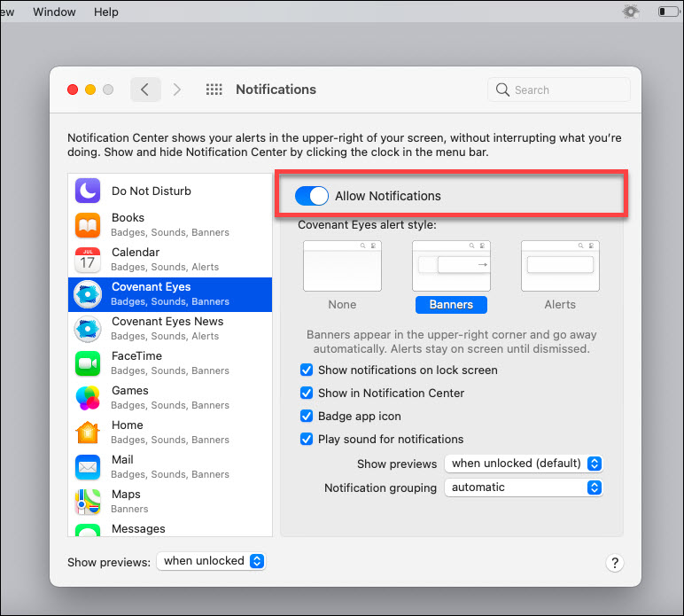Minimize window with the yellow button

[90, 90]
